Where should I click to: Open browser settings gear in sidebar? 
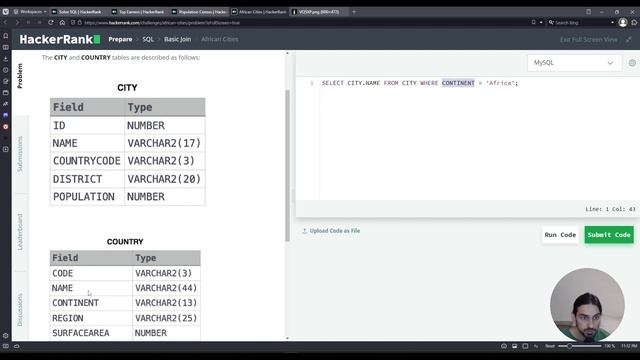point(6,336)
